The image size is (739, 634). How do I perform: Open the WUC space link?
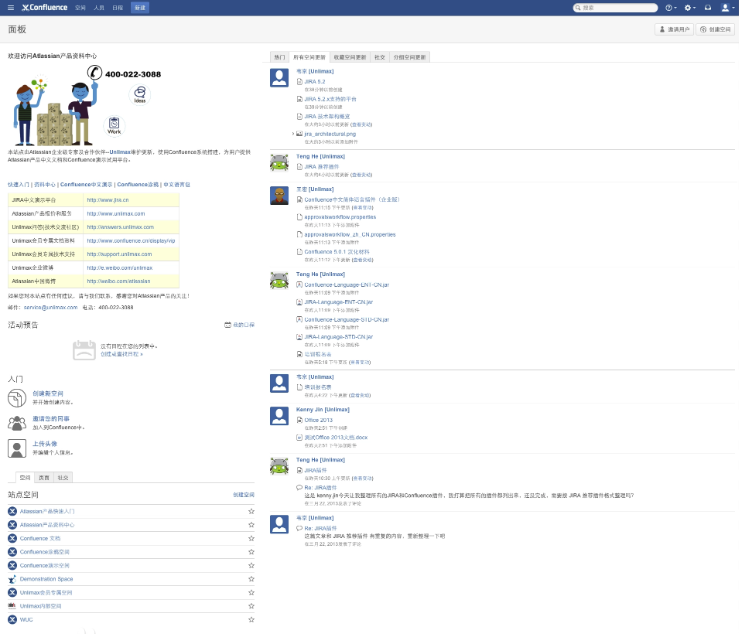[x=26, y=619]
